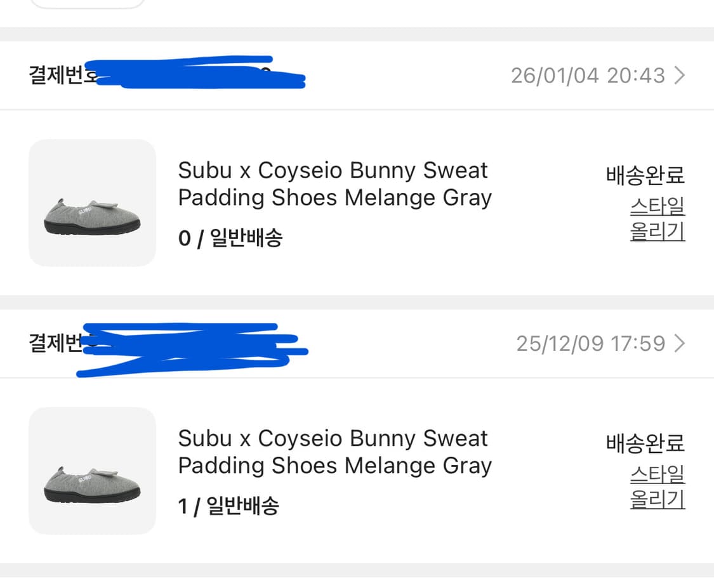Click the partially visible filter pill at top
The image size is (714, 588).
[88, 4]
